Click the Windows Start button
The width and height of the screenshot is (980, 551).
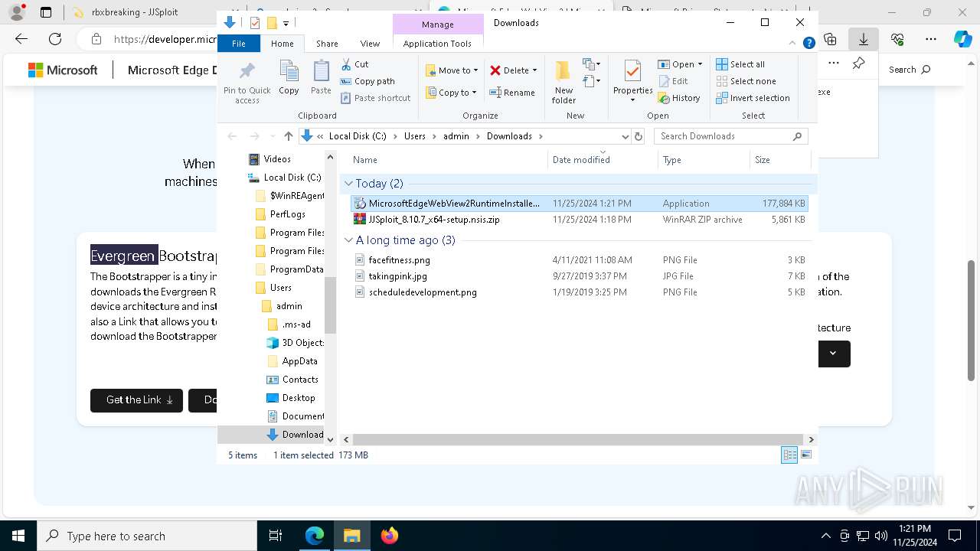tap(18, 536)
